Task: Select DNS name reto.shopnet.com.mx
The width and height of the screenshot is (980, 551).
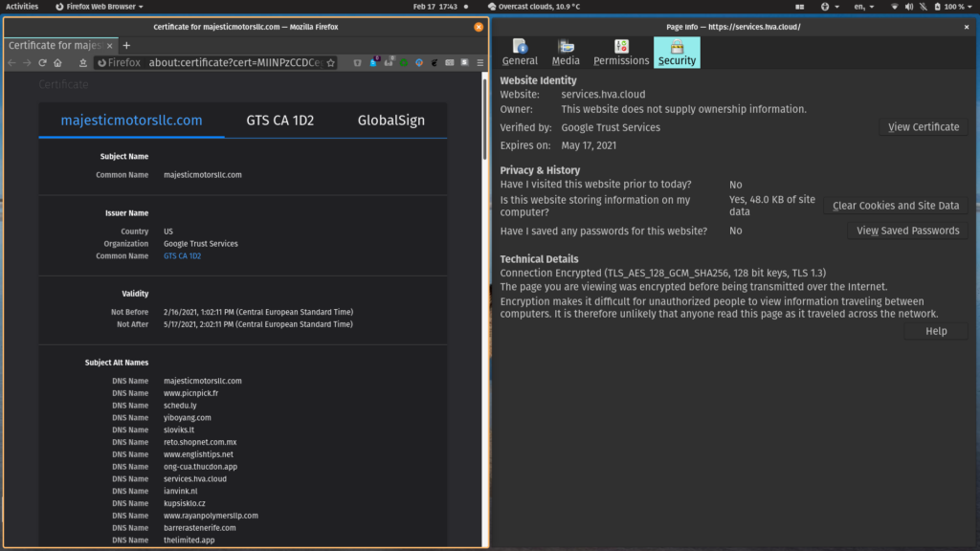Action: tap(200, 442)
